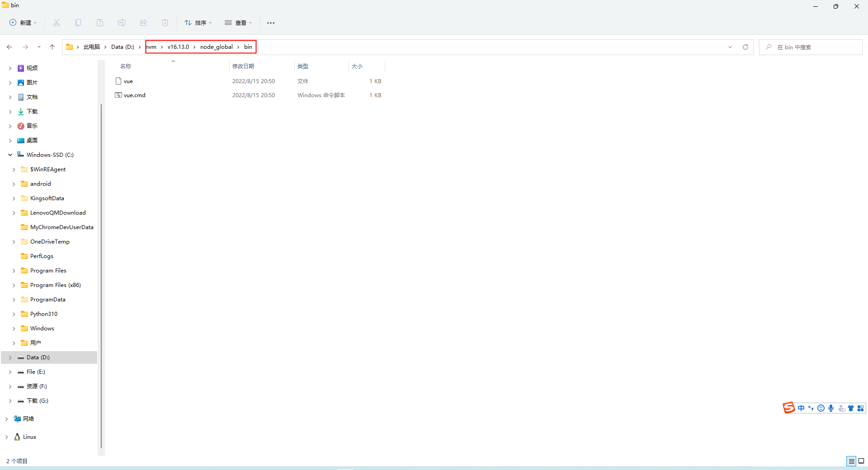Image resolution: width=868 pixels, height=470 pixels.
Task: Open 桌面 in the navigation pane
Action: point(32,141)
